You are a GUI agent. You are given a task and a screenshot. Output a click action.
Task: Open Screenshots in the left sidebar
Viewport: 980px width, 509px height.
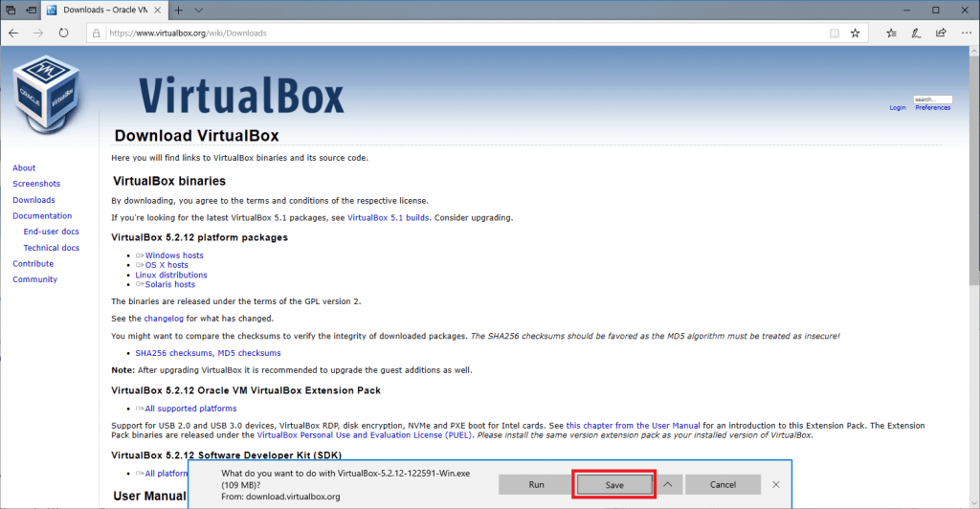tap(36, 184)
